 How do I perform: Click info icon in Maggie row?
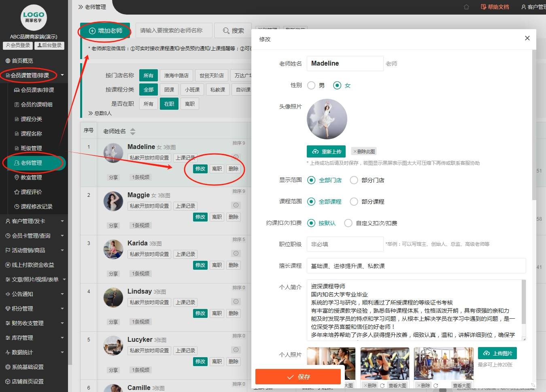pos(236,205)
